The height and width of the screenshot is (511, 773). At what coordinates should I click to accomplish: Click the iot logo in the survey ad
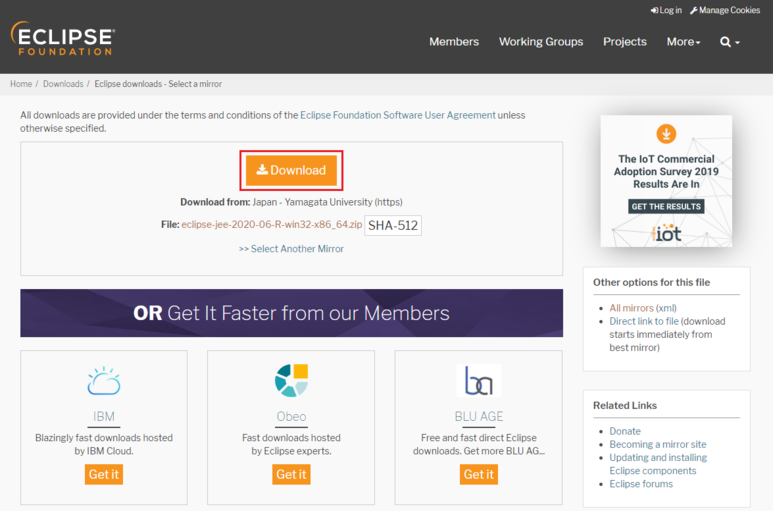coord(667,234)
